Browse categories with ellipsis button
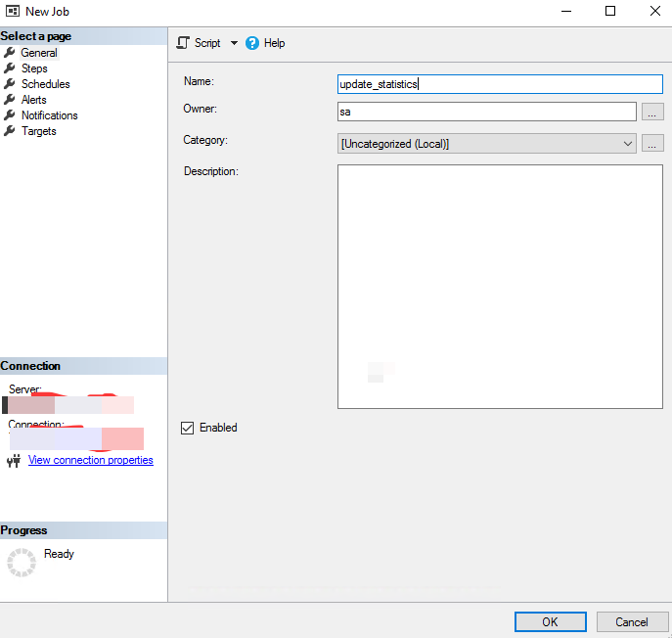Image resolution: width=672 pixels, height=638 pixels. [x=652, y=143]
